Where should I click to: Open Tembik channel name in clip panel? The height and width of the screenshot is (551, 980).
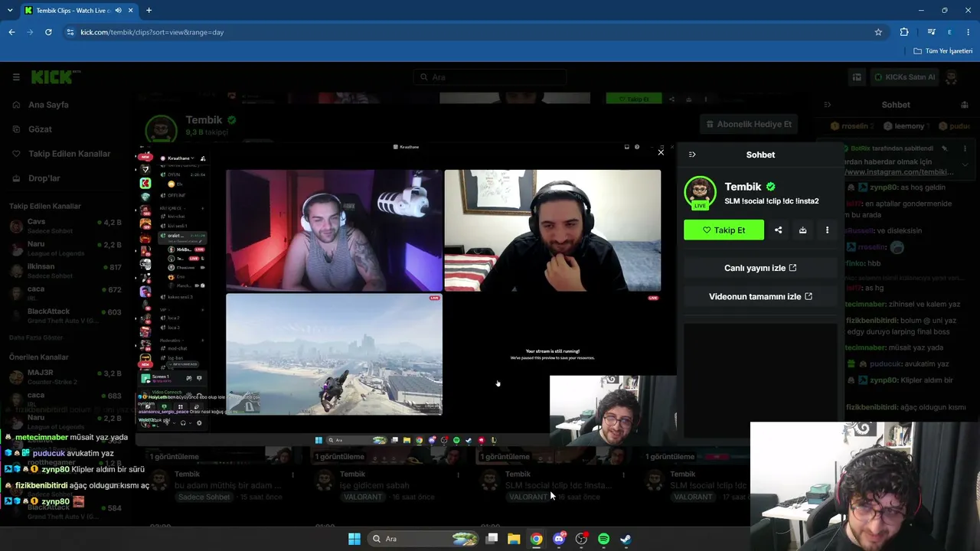click(743, 187)
